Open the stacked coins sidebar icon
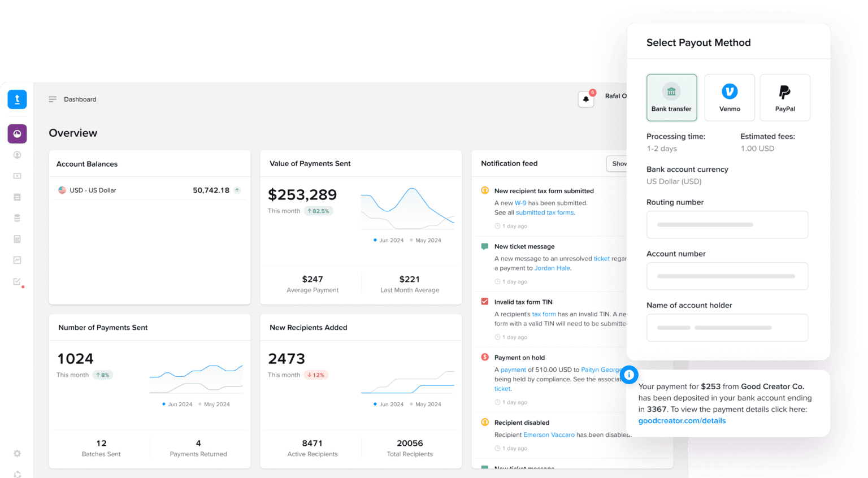The height and width of the screenshot is (478, 868). click(17, 218)
